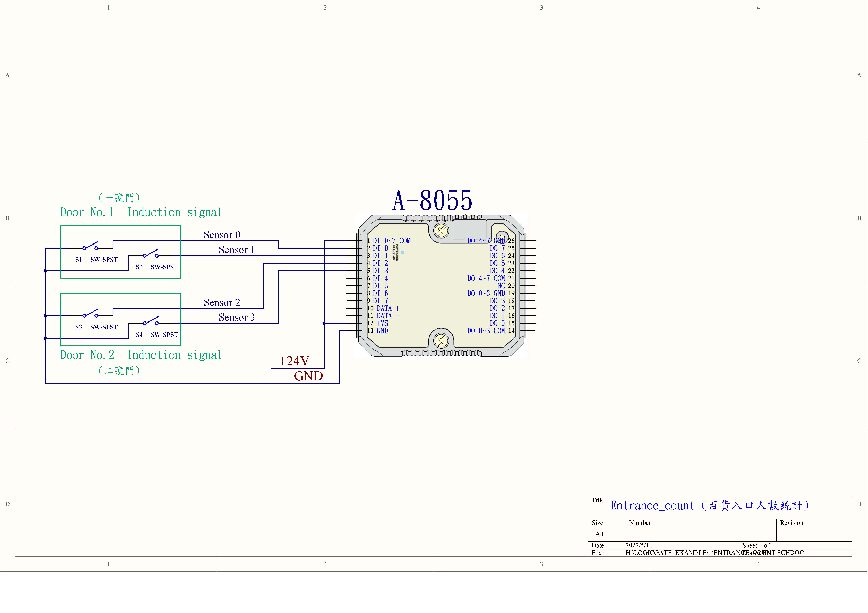The width and height of the screenshot is (868, 613).
Task: Click the Sheet of field
Action: click(795, 545)
